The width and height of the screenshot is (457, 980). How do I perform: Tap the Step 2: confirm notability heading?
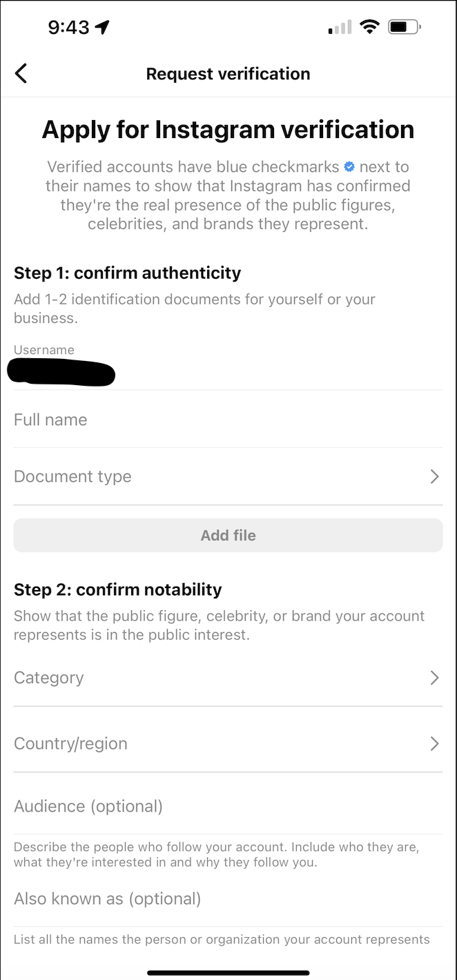[118, 589]
